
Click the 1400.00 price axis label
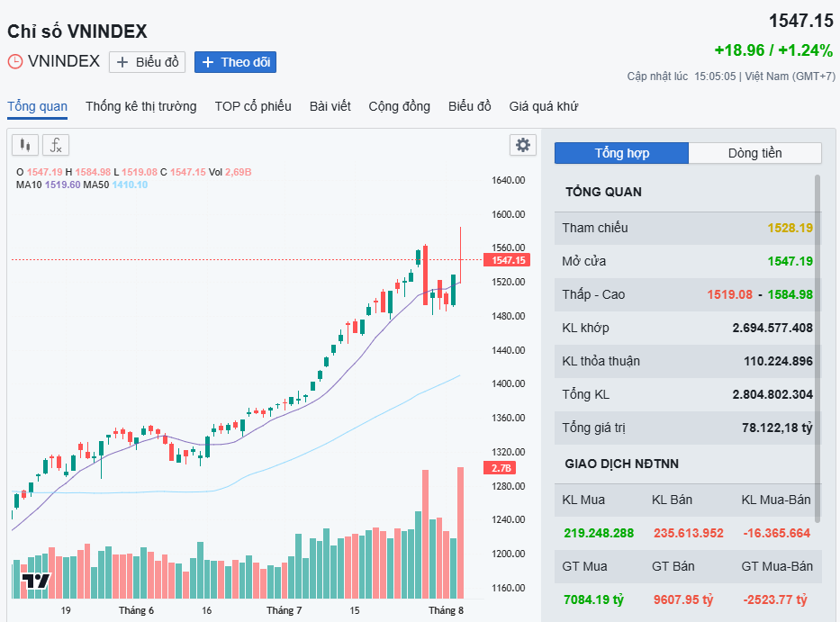click(509, 383)
